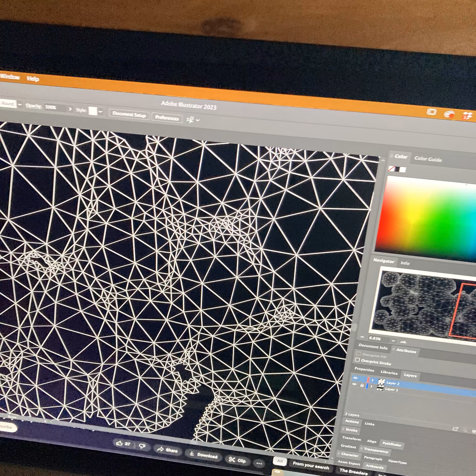
Task: Select the Layer 1 row name
Action: [391, 390]
